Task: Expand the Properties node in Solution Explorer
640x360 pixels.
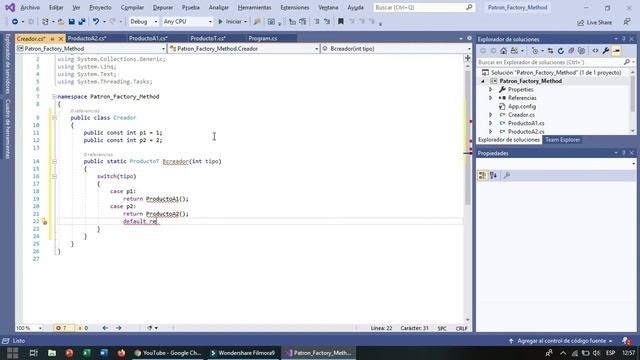Action: point(491,89)
